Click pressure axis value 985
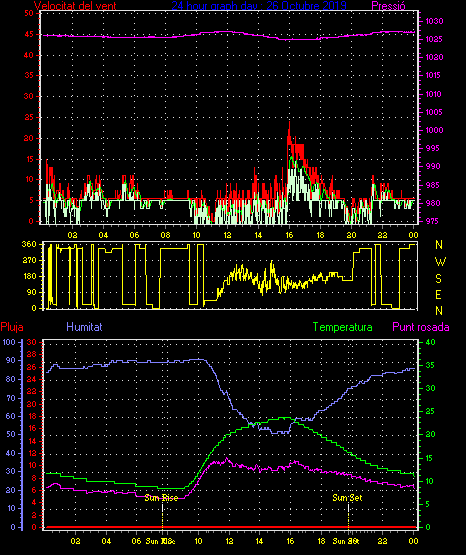466x555 pixels. click(x=433, y=185)
